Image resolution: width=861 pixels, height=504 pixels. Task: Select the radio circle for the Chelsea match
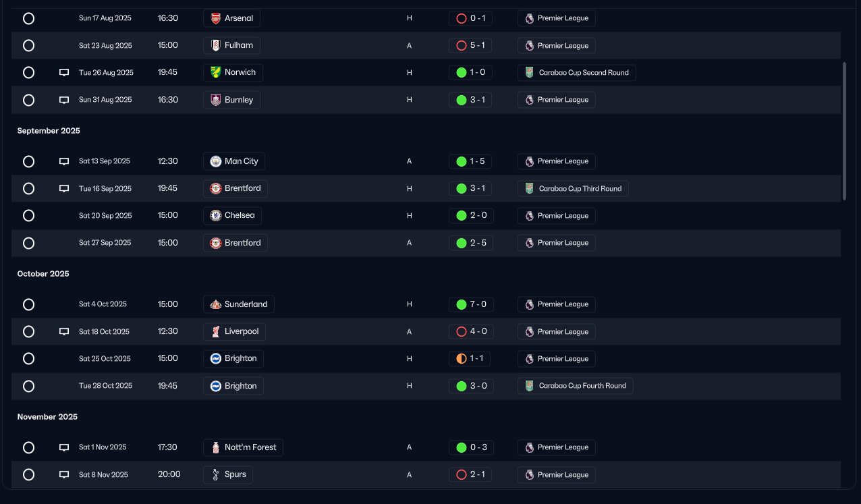tap(28, 216)
